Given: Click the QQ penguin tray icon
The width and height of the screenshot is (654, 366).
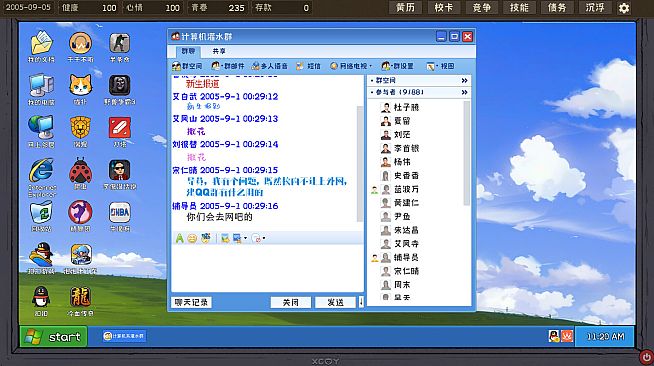Looking at the screenshot, I should coord(554,336).
